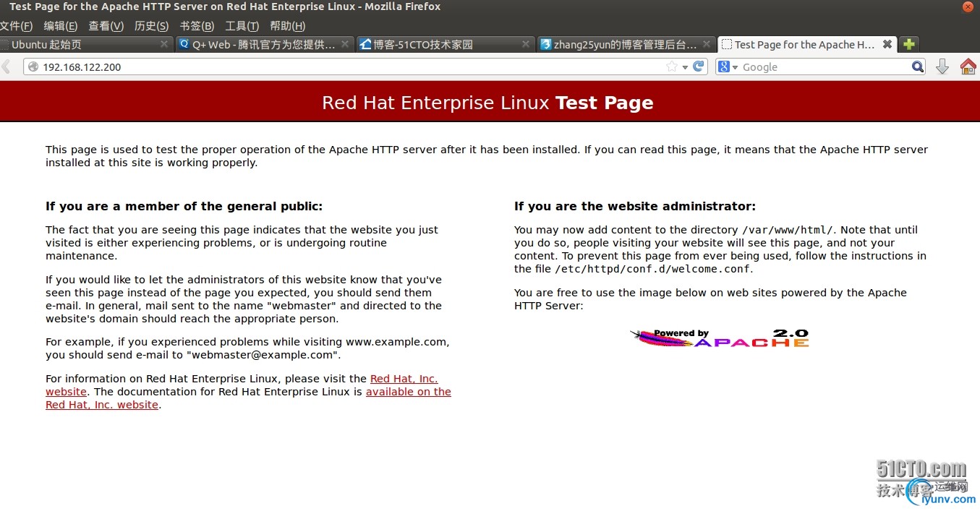The width and height of the screenshot is (980, 511).
Task: Click the "webmaster@example.com" text
Action: tap(262, 355)
